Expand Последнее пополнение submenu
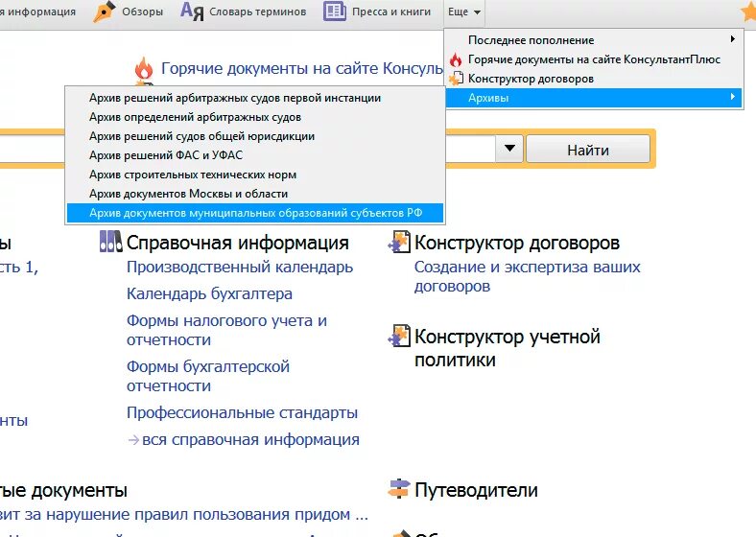Image resolution: width=756 pixels, height=537 pixels. pos(594,40)
